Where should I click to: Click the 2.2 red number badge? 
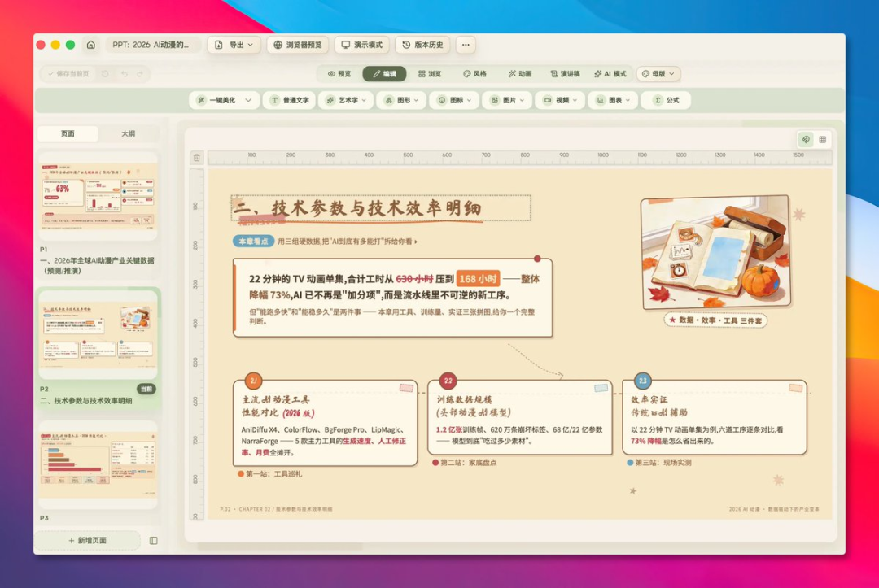point(448,381)
